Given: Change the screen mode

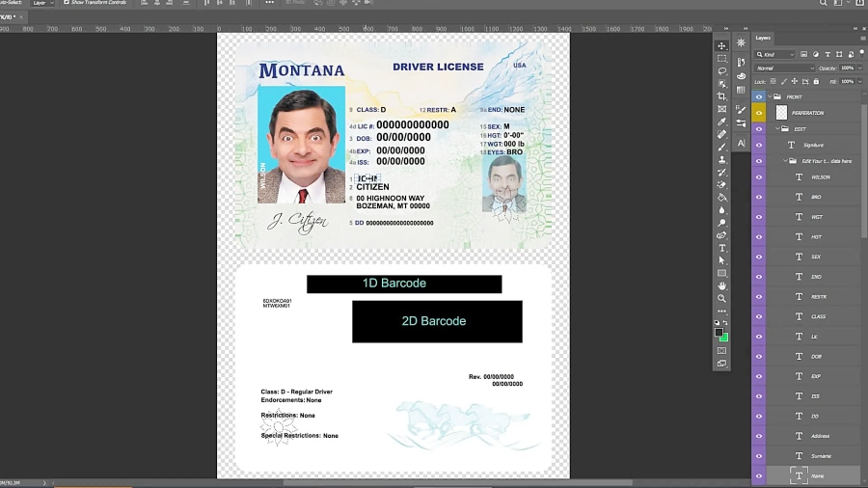Looking at the screenshot, I should 721,364.
